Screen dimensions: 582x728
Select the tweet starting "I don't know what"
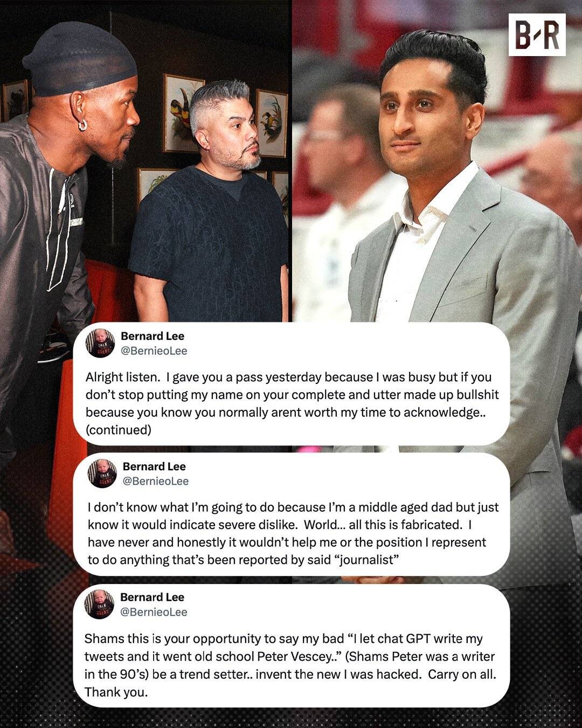point(292,514)
